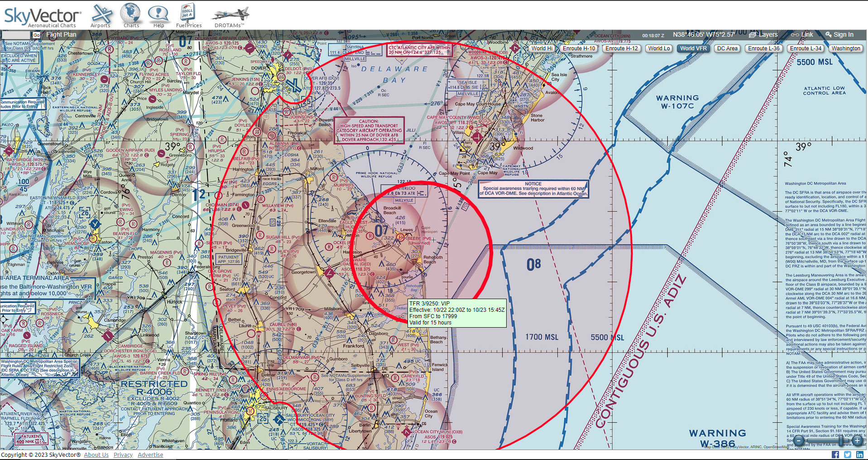Click the RESTRICTED R-4006 label
The image size is (868, 460).
coord(154,388)
